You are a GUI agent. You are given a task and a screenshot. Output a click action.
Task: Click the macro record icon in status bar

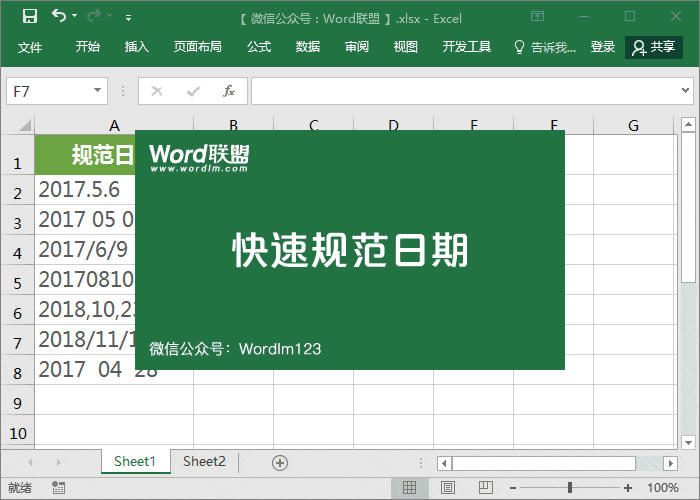click(59, 488)
